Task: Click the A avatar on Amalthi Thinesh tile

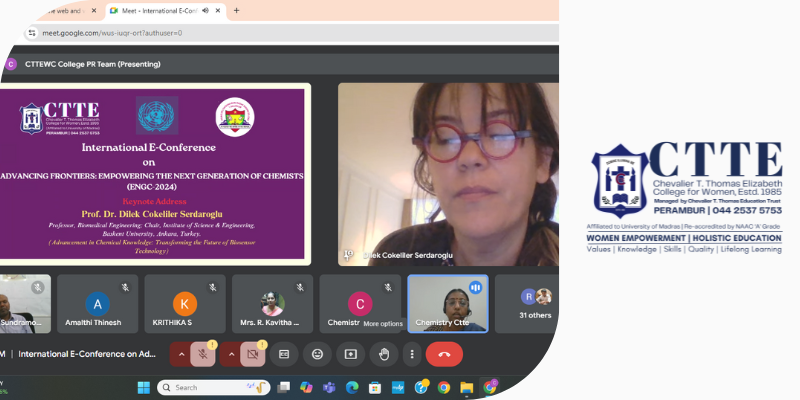Action: [x=97, y=304]
